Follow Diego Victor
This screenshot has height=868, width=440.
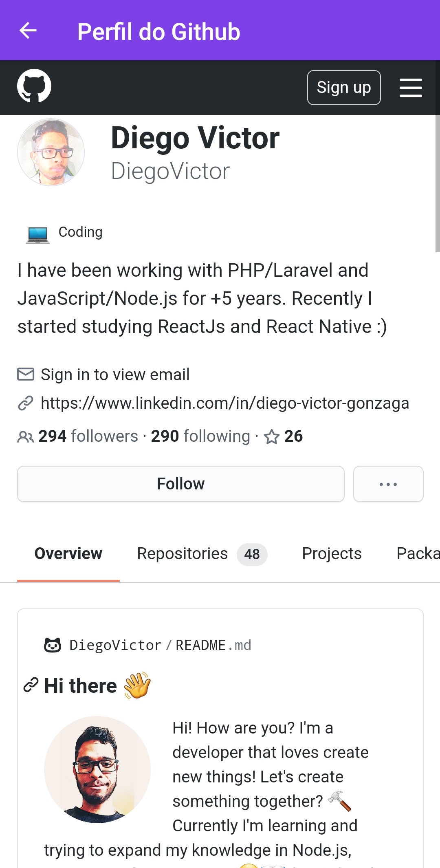[181, 484]
